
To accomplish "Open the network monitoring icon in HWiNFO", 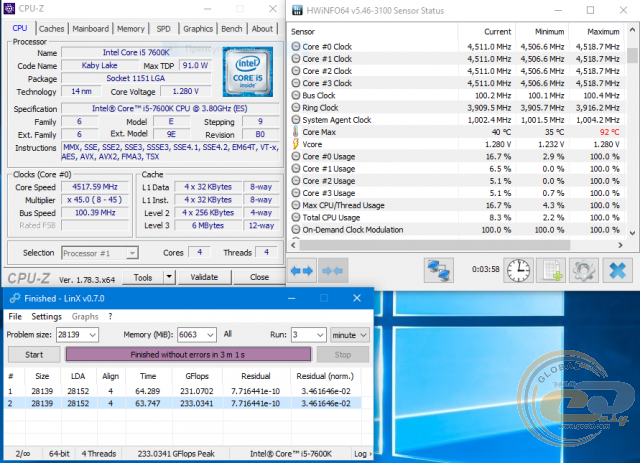I will (x=438, y=270).
